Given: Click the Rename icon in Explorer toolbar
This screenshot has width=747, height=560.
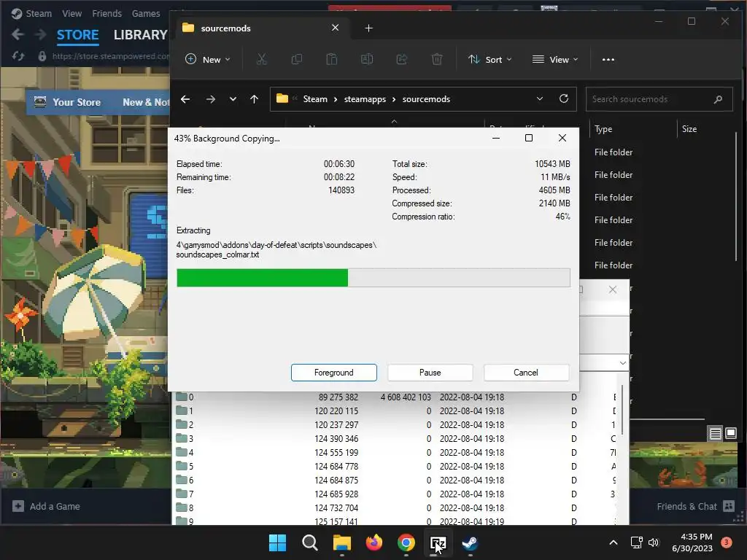Looking at the screenshot, I should click(x=367, y=59).
